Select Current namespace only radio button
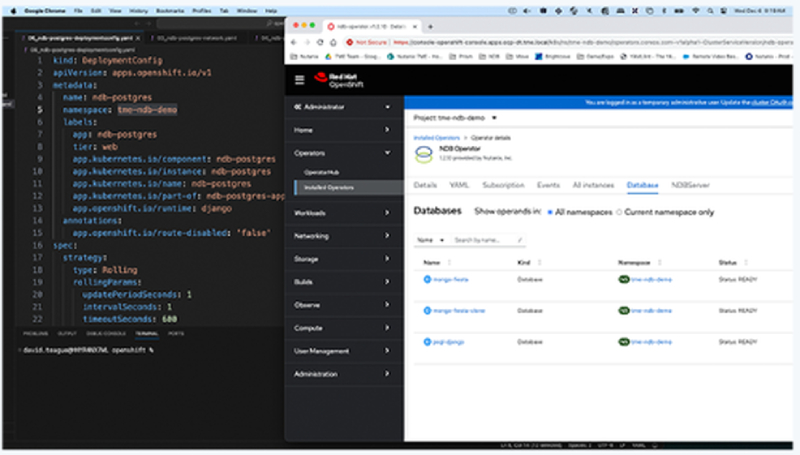800x455 pixels. tap(619, 212)
